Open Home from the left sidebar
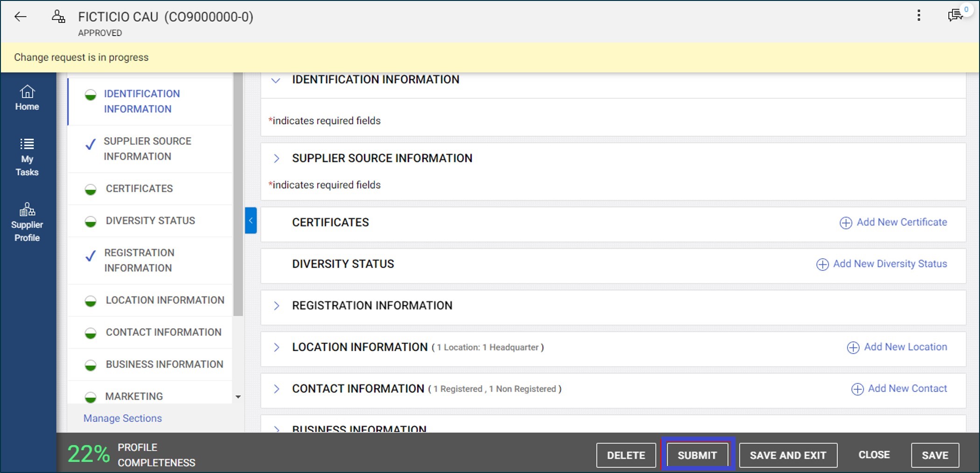Screen dimensions: 980x473 (x=27, y=98)
